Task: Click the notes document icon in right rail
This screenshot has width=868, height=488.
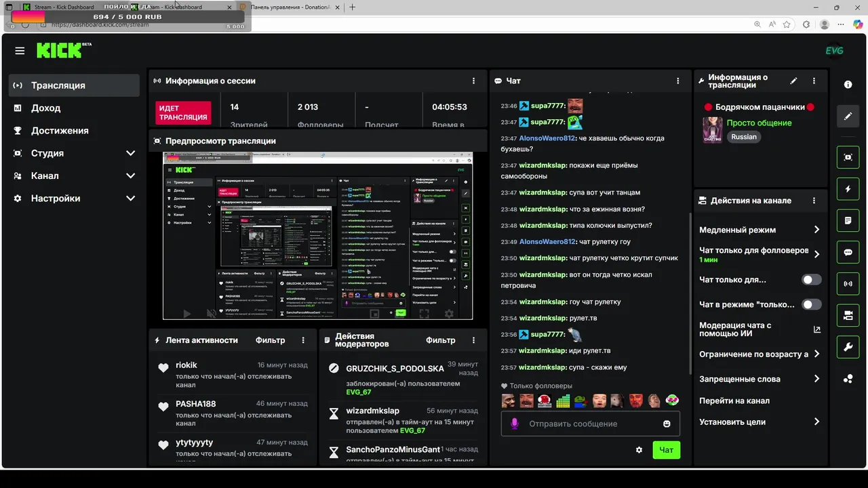Action: point(848,220)
